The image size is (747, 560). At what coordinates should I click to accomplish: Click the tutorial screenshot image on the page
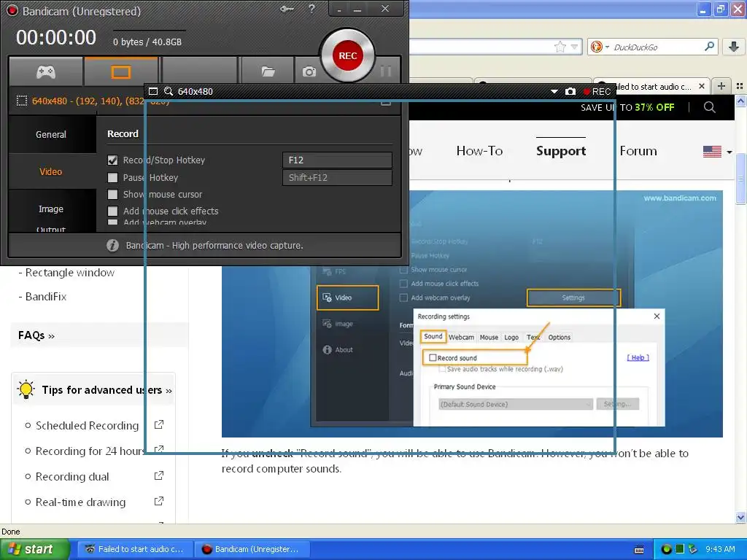coord(472,314)
